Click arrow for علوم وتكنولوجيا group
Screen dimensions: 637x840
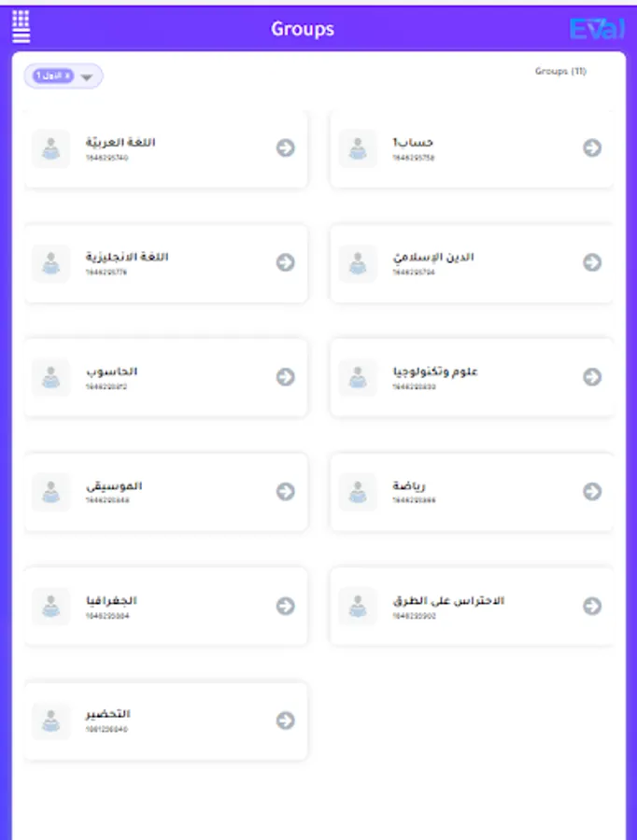[x=592, y=377]
